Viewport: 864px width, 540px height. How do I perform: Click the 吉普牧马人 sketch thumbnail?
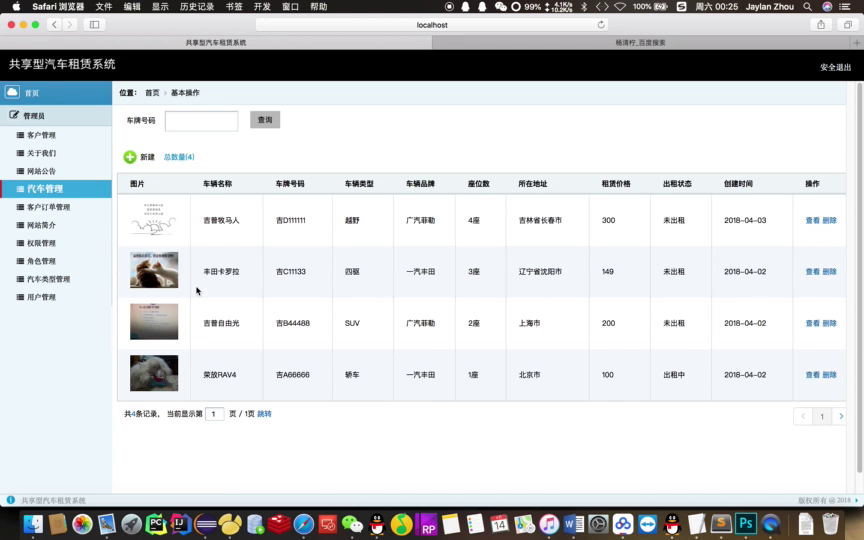[154, 219]
